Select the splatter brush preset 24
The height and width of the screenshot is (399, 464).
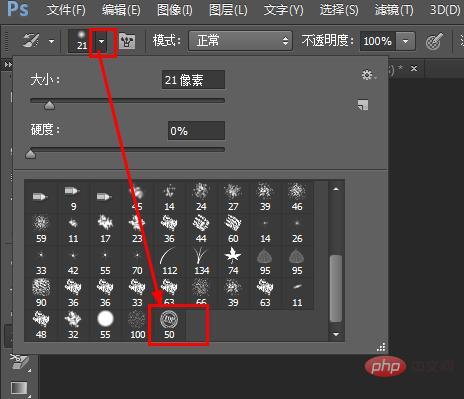pyautogui.click(x=201, y=197)
